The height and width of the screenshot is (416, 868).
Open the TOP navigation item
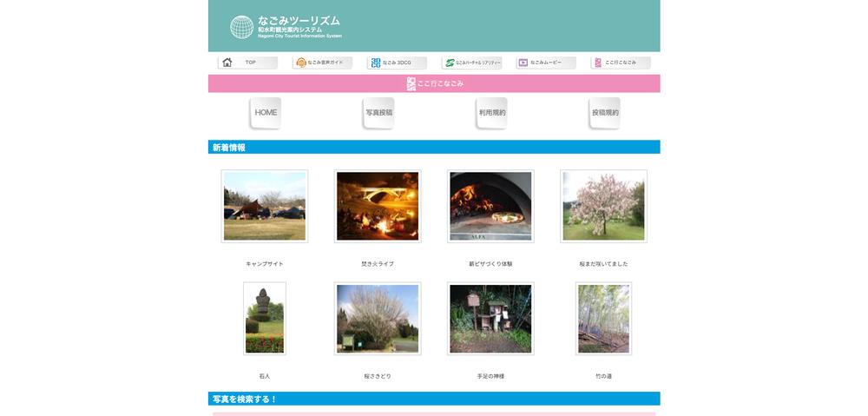(248, 63)
